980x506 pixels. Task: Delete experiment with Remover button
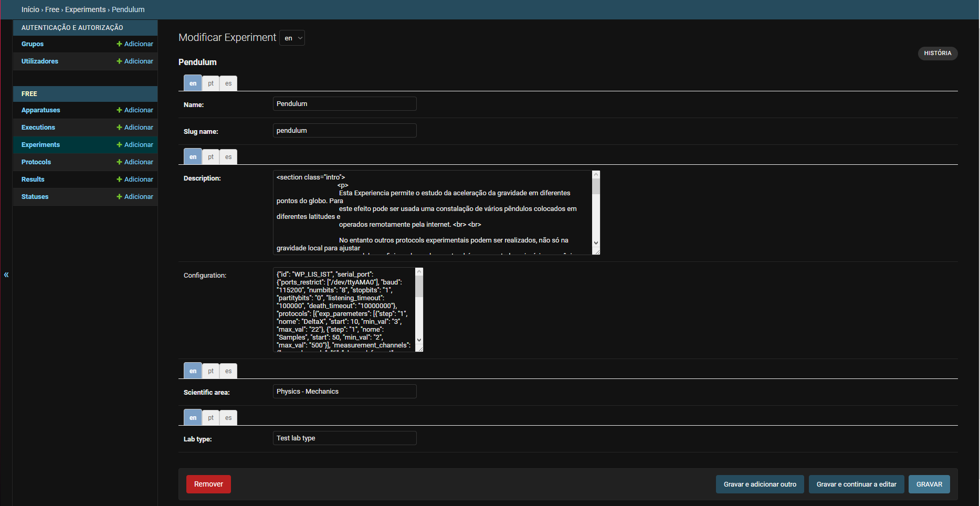208,484
